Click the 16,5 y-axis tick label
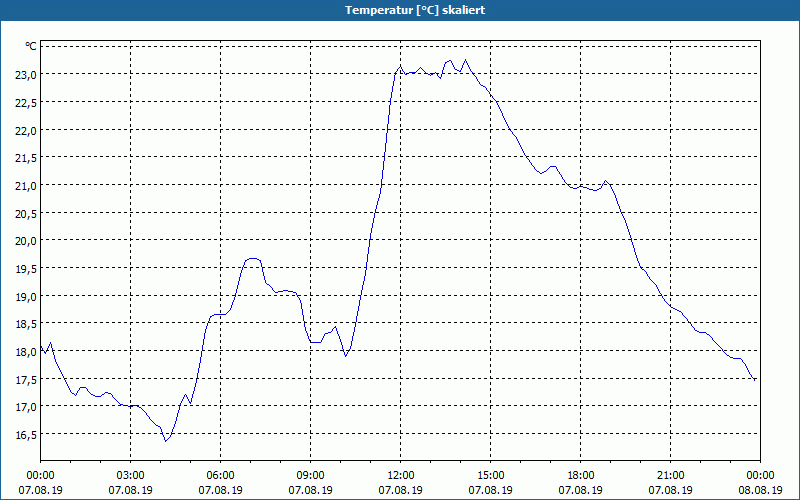The width and height of the screenshot is (800, 500). [24, 435]
